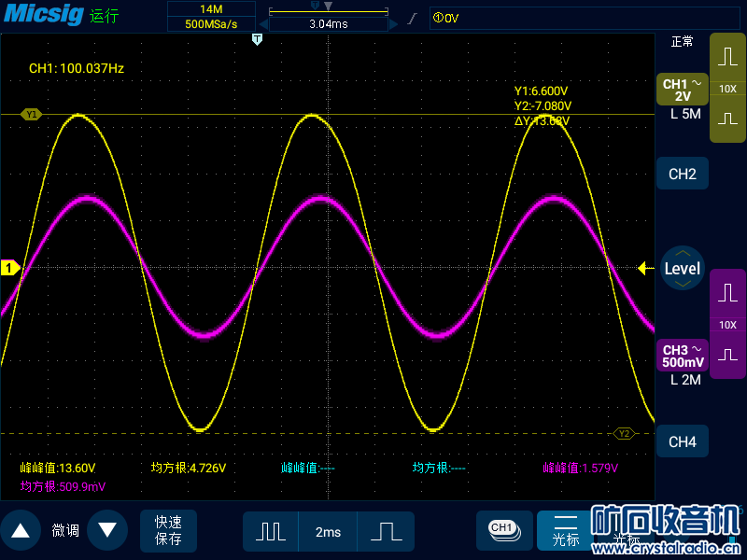Viewport: 747px width, 560px height.
Task: Tap the left arrow beside horizontal position
Action: pyautogui.click(x=263, y=24)
